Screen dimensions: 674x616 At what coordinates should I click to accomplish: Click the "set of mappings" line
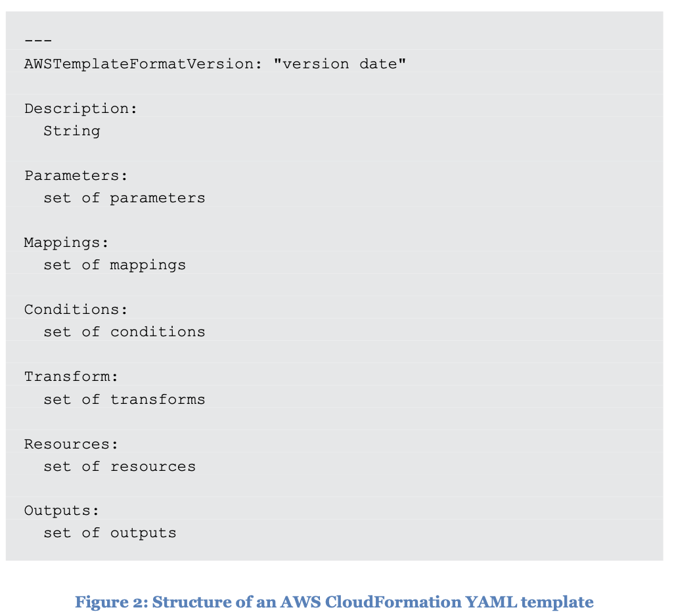(x=114, y=265)
